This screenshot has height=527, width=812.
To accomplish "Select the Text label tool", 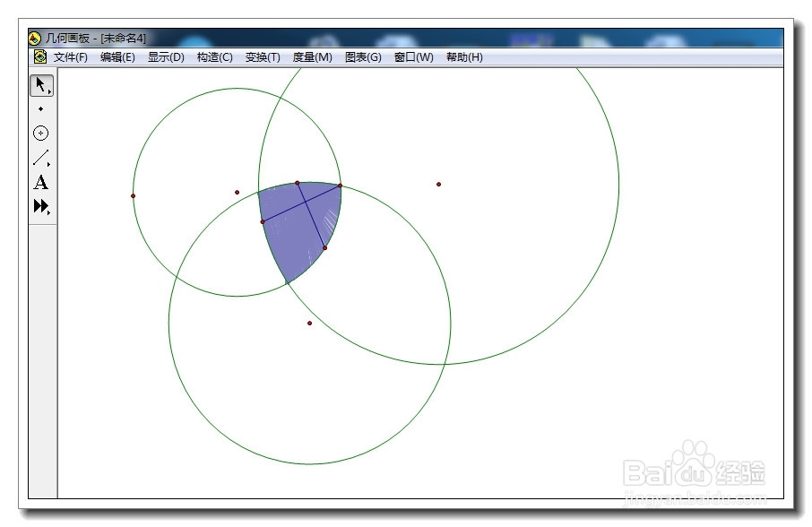I will [x=41, y=182].
